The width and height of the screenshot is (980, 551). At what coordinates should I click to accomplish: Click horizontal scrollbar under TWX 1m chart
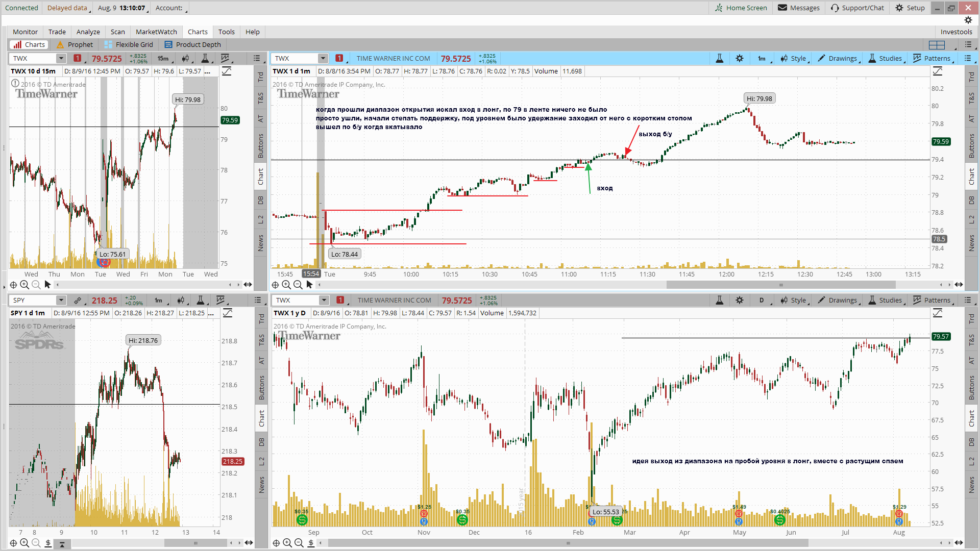781,285
